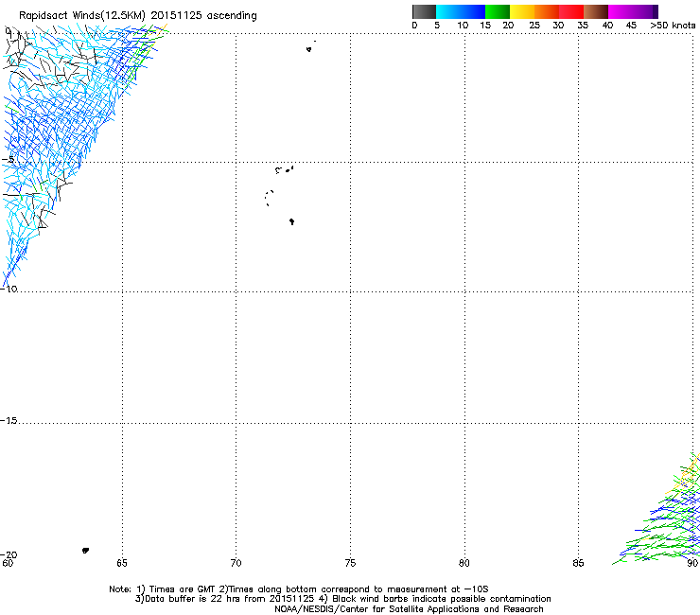Image resolution: width=700 pixels, height=615 pixels.
Task: Click the island marker near the top edge
Action: tap(309, 49)
